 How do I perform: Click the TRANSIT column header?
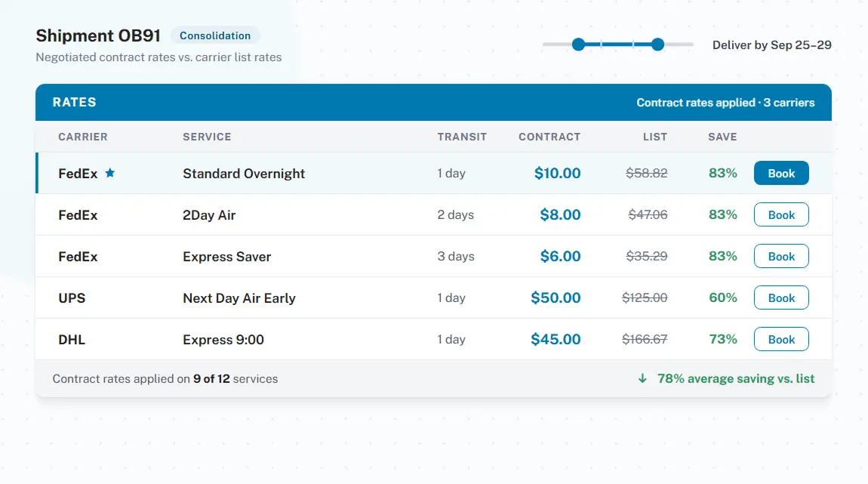click(x=462, y=137)
